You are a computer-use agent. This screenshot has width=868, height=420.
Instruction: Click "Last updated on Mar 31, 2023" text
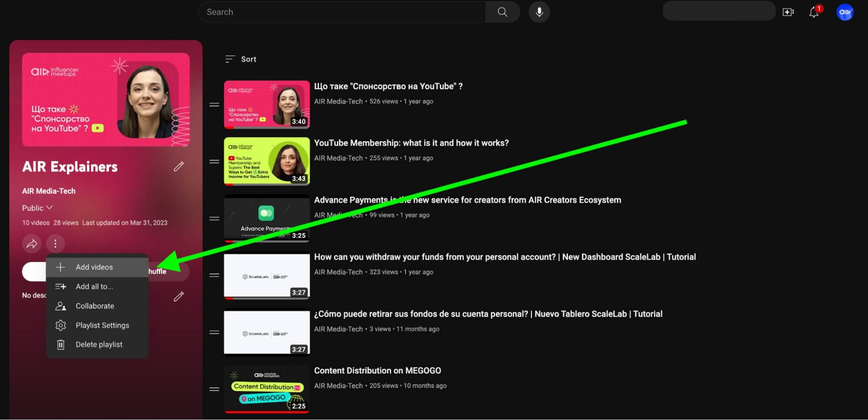pos(125,223)
